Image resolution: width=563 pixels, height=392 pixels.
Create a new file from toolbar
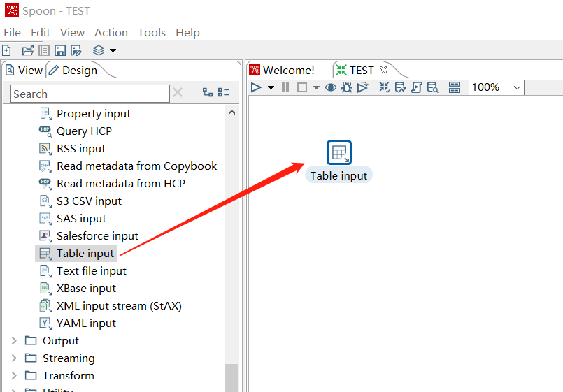coord(7,50)
